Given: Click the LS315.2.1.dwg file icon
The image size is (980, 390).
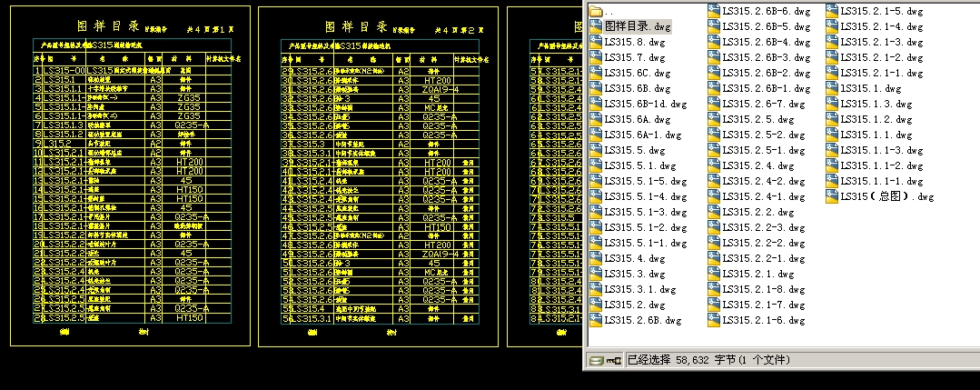Looking at the screenshot, I should (714, 274).
